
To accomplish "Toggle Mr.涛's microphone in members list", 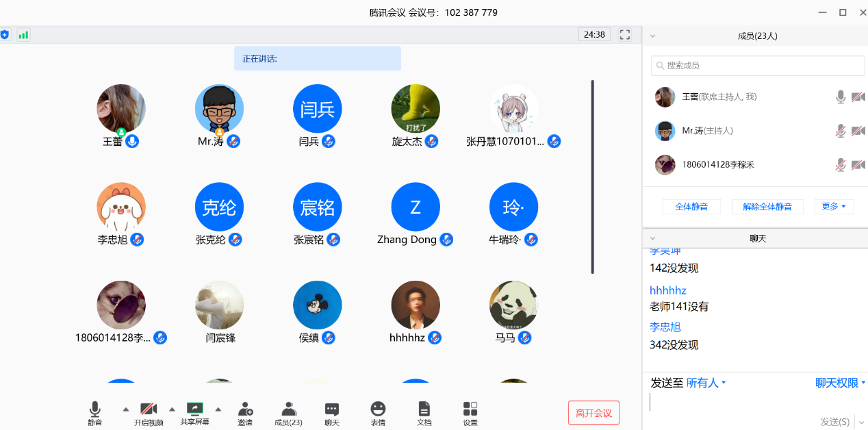I will 841,131.
